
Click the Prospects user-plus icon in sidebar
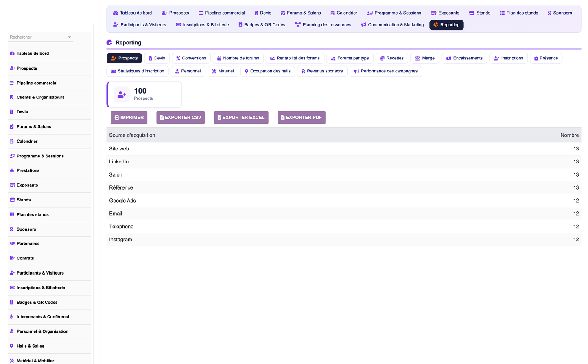click(x=12, y=68)
